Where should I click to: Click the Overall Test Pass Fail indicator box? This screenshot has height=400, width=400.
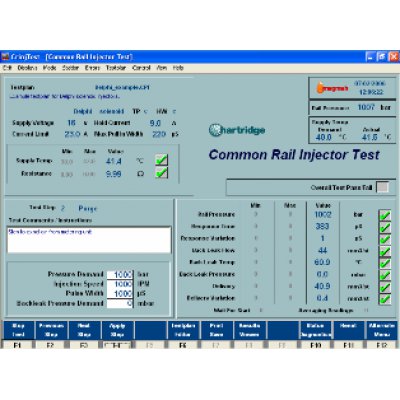tap(382, 187)
